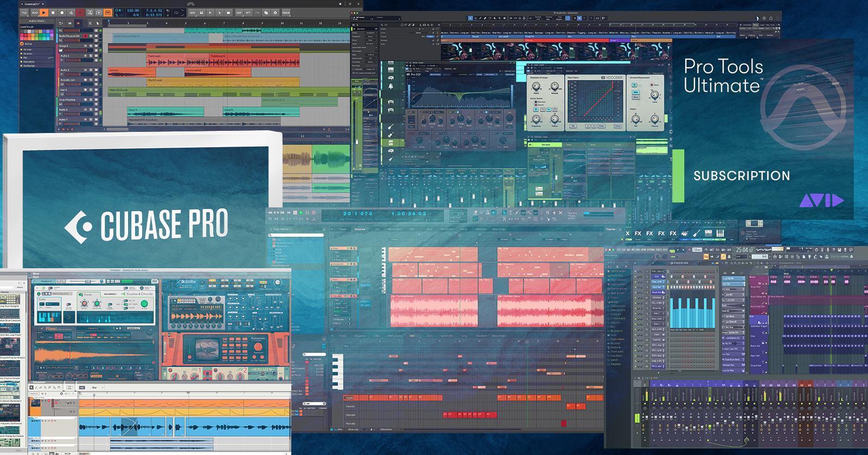Expand the Packs folder in FL browser

pyautogui.click(x=613, y=335)
